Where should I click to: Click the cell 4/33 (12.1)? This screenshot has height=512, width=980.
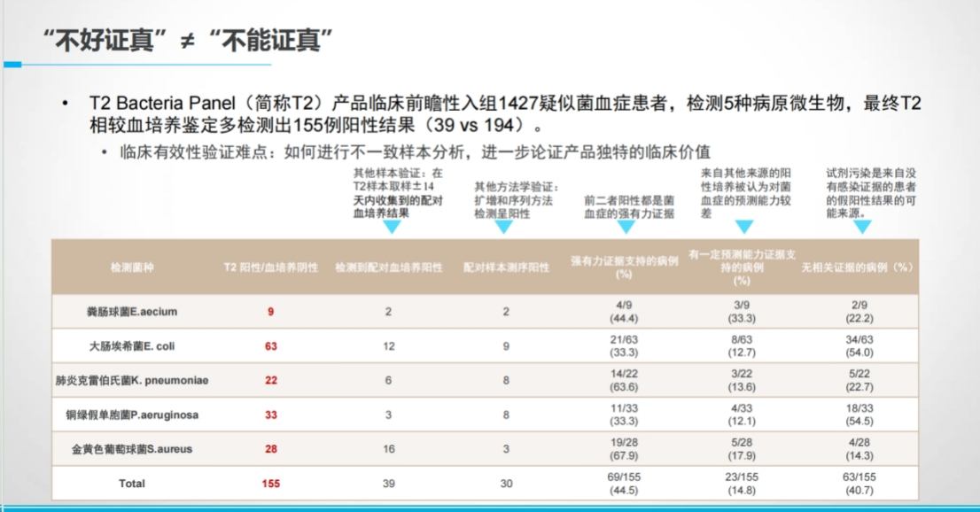[742, 415]
